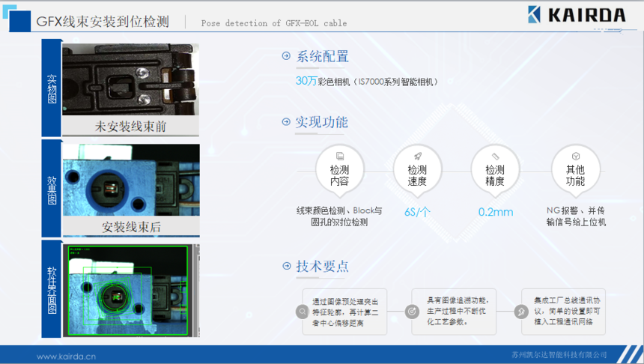Select the 检测内容 circle
Image resolution: width=644 pixels, height=364 pixels.
[x=340, y=169]
